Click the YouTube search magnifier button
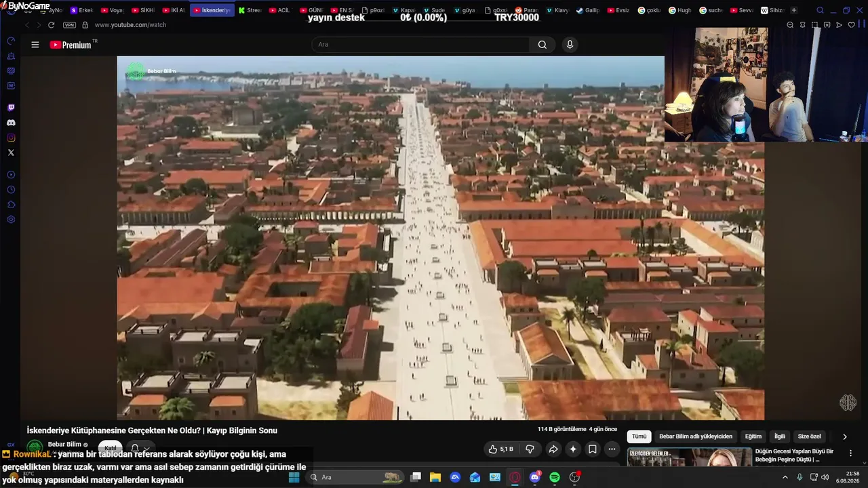 click(542, 45)
